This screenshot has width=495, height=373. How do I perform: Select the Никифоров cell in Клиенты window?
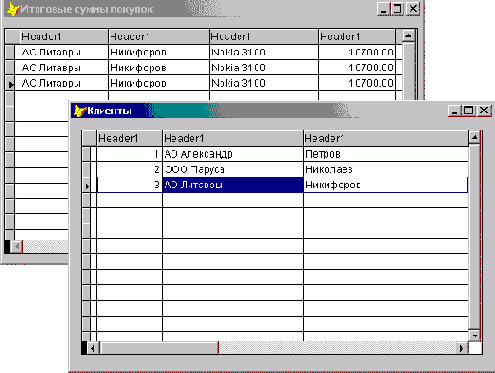(386, 185)
